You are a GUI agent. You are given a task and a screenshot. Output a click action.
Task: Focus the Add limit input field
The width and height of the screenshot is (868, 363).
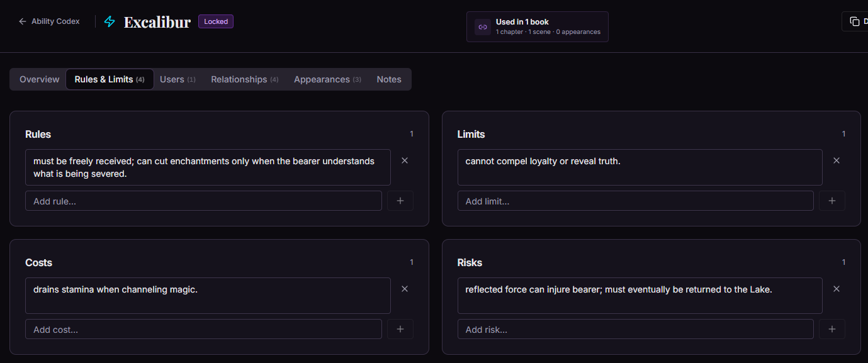(635, 201)
